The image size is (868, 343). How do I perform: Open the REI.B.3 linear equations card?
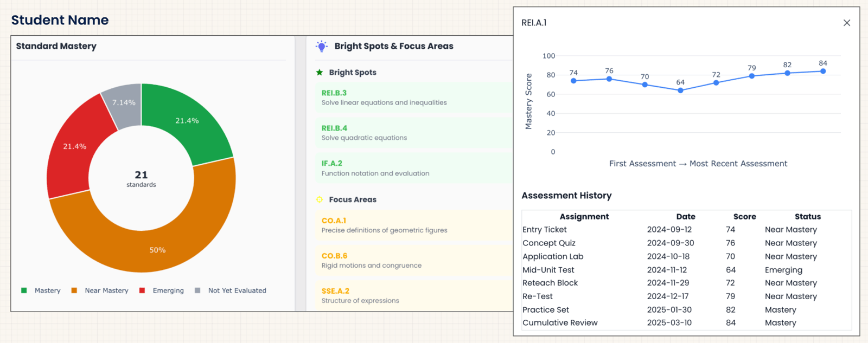(413, 98)
